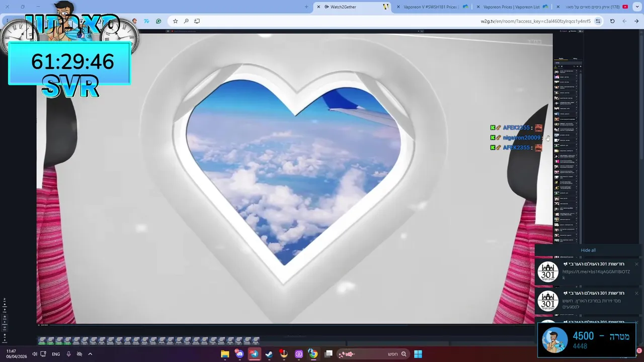
Task: Click the right-pointing arrow navigation button
Action: 636,21
